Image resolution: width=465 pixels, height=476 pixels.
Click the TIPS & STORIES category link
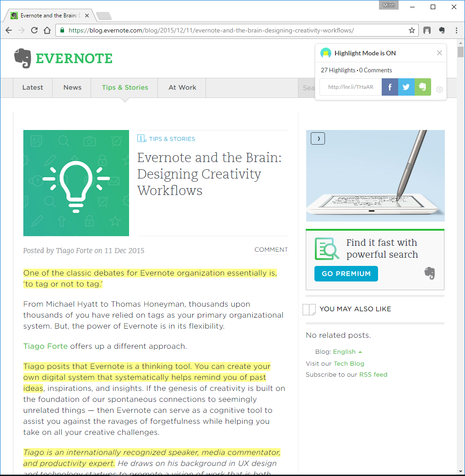(172, 139)
